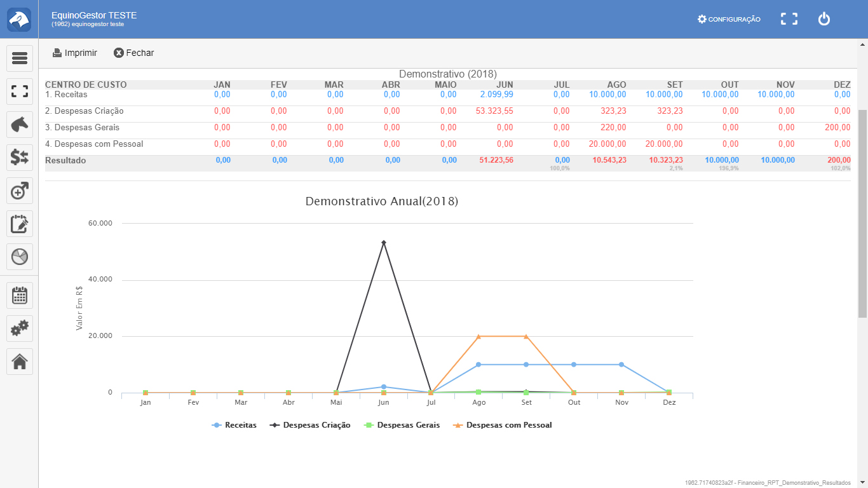
Task: Open the dollar transfer financial module
Action: [20, 158]
